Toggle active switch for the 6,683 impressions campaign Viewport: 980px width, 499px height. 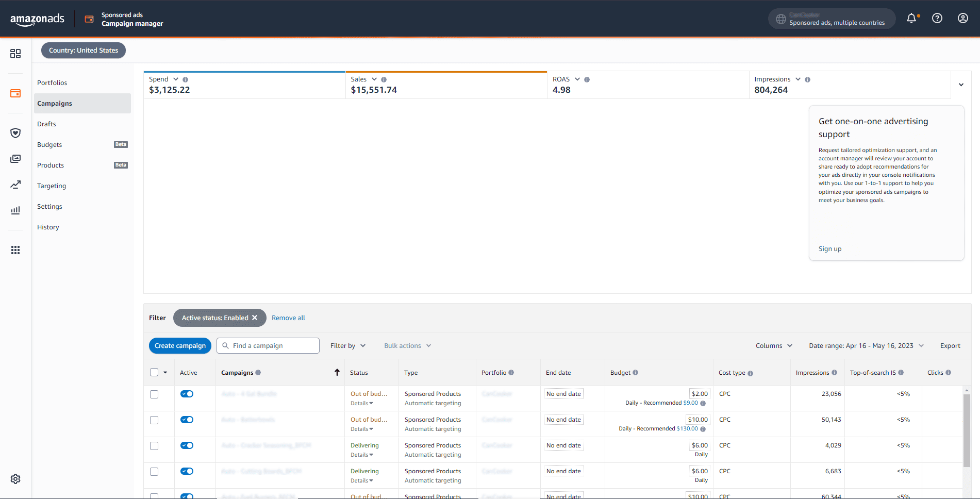187,471
